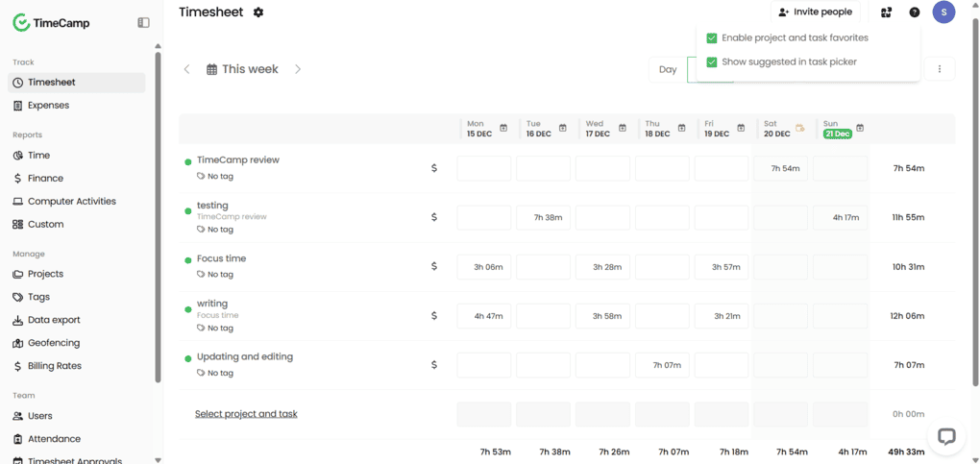980x464 pixels.
Task: Edit 3h 21m Friday cell for writing
Action: click(x=722, y=316)
